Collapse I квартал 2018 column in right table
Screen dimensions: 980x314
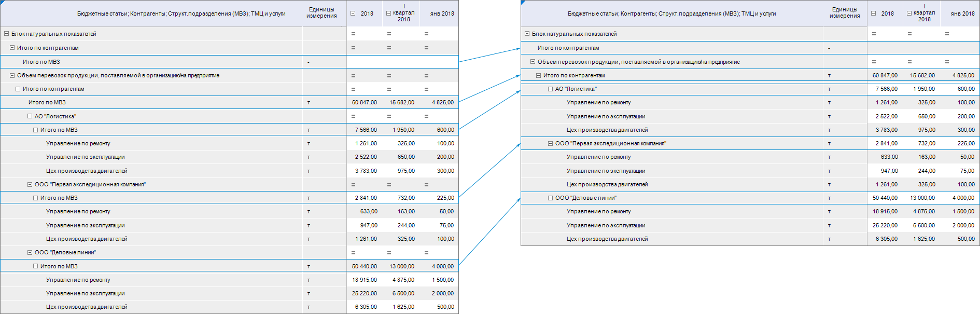(x=909, y=13)
